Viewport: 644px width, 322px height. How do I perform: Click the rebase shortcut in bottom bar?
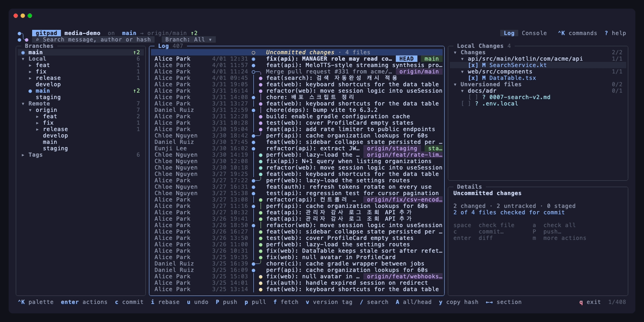[165, 302]
